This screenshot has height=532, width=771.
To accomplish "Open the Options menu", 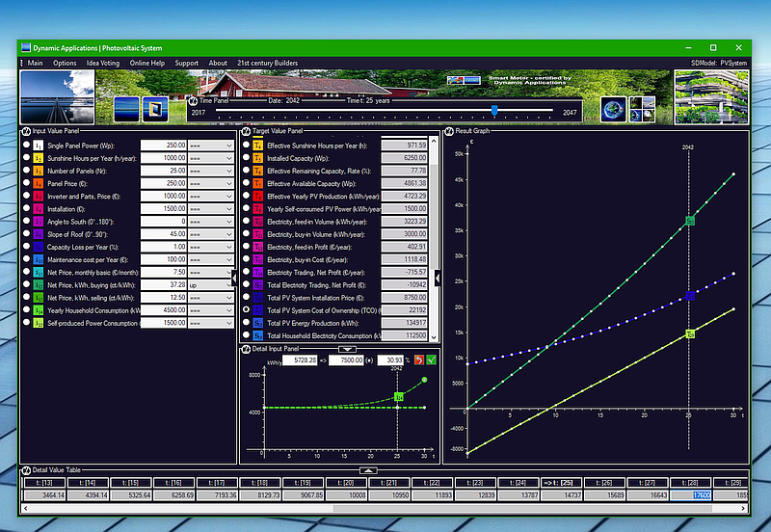I will [65, 63].
